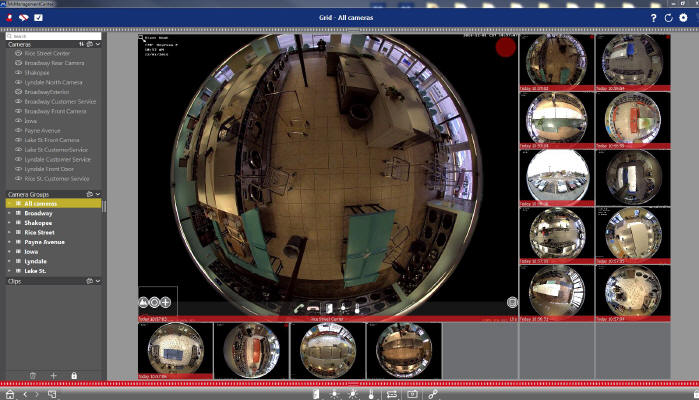
Task: Collapse the Camera Groups section chevron
Action: pyautogui.click(x=98, y=194)
